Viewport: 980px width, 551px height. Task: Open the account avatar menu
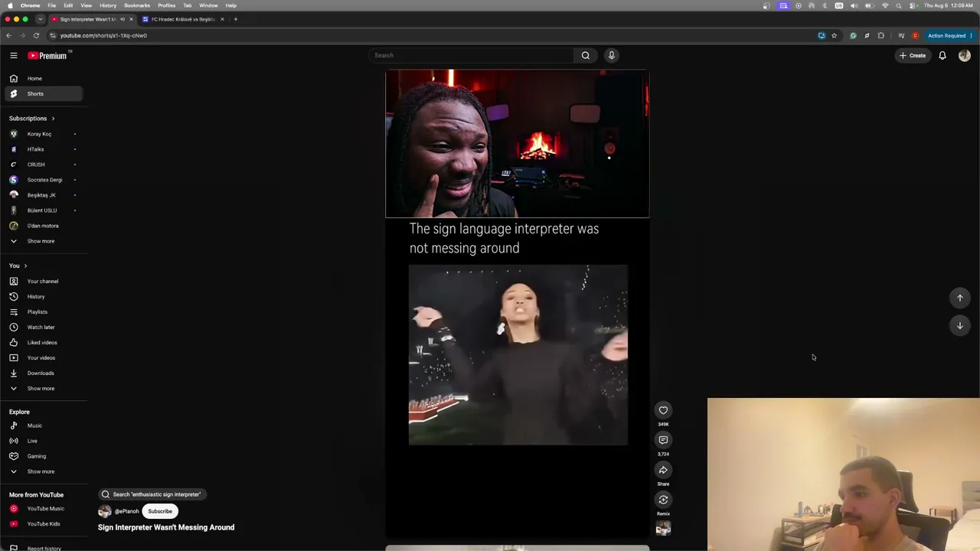pyautogui.click(x=964, y=55)
